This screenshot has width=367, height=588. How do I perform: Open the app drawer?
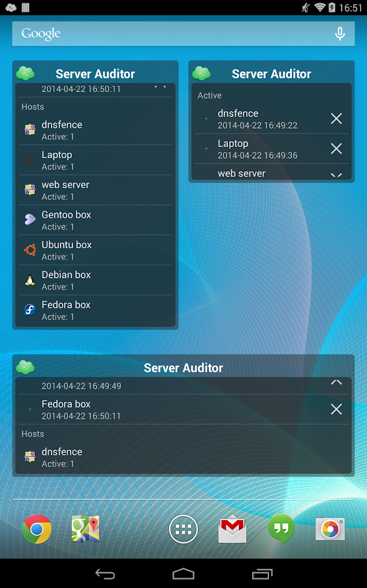click(x=183, y=529)
